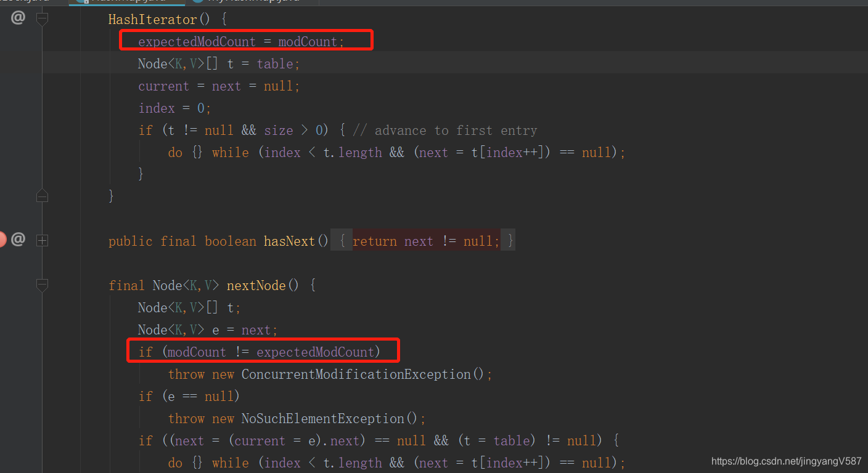Image resolution: width=868 pixels, height=473 pixels.
Task: Click the 'index = 0;' statement
Action: 174,108
